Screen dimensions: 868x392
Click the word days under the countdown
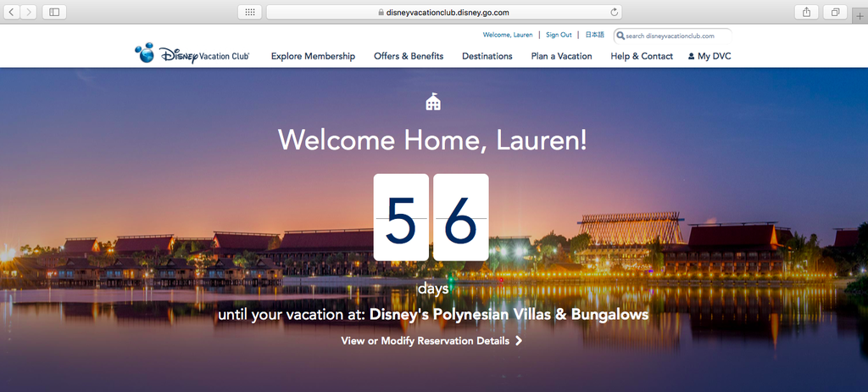tap(433, 288)
